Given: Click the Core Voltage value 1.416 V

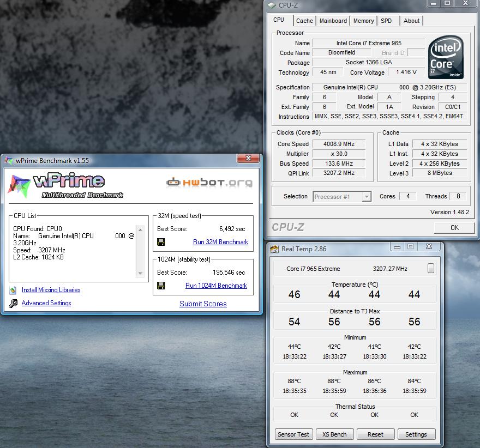Looking at the screenshot, I should (x=406, y=72).
